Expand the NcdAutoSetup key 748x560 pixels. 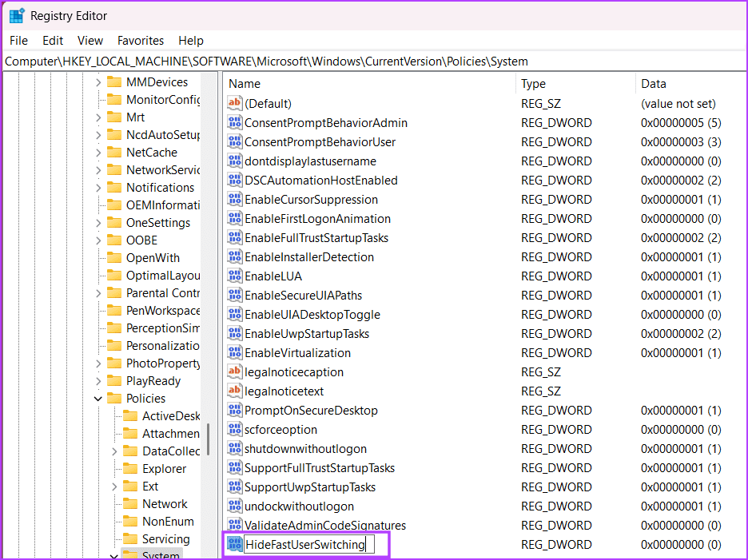(98, 135)
